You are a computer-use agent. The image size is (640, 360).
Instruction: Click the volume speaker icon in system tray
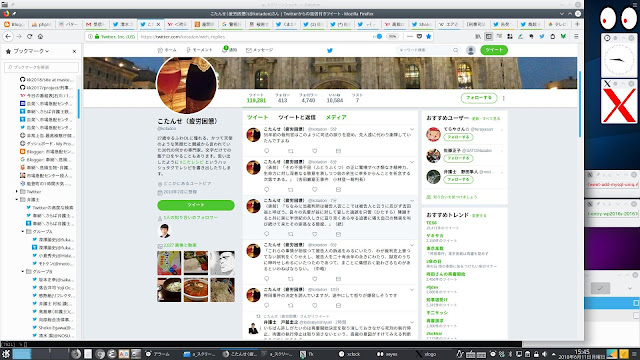tap(544, 354)
